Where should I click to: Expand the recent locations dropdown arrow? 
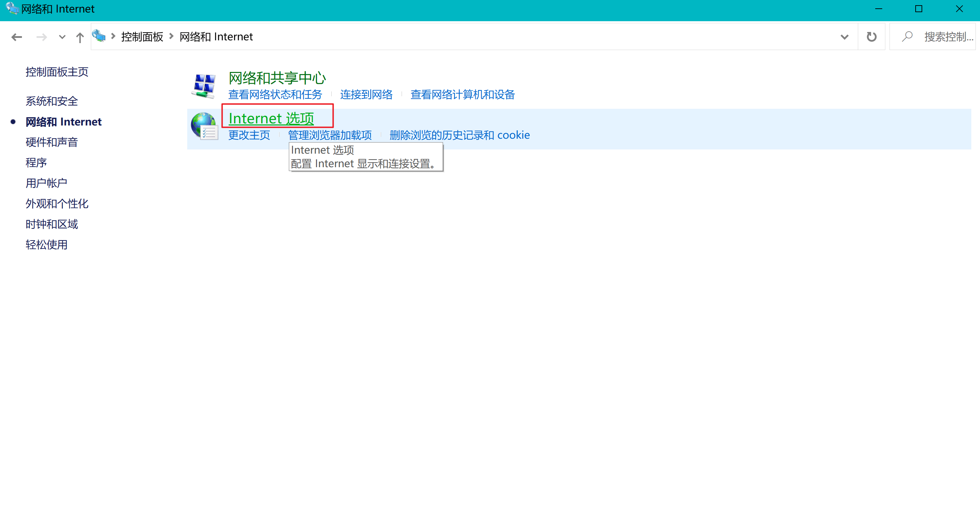tap(62, 37)
